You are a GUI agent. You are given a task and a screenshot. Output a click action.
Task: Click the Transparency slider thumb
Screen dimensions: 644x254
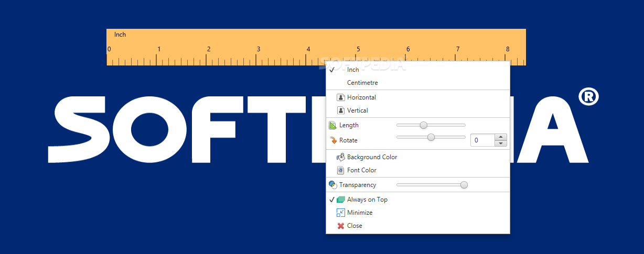pyautogui.click(x=464, y=185)
